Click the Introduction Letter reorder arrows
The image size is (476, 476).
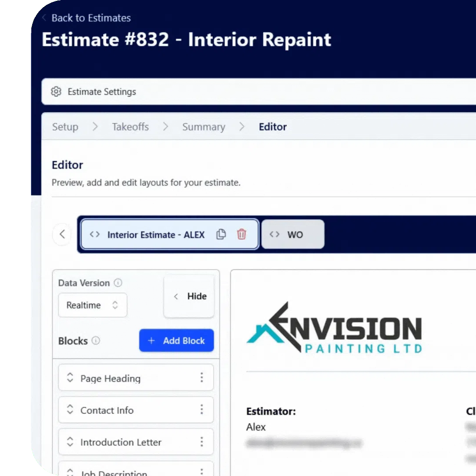[x=70, y=442]
